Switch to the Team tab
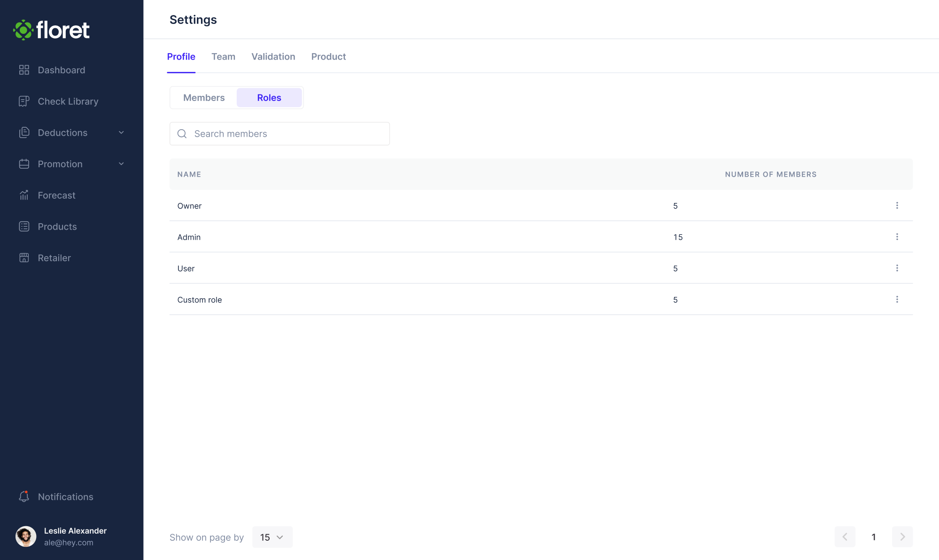 point(224,56)
